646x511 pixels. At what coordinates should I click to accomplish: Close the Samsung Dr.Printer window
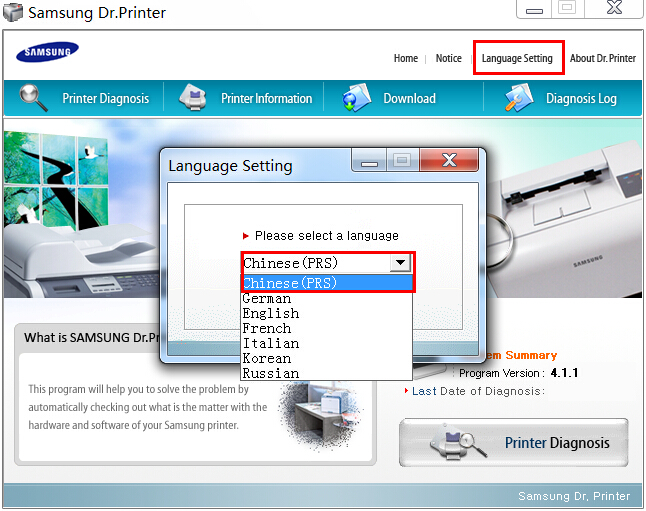click(614, 8)
